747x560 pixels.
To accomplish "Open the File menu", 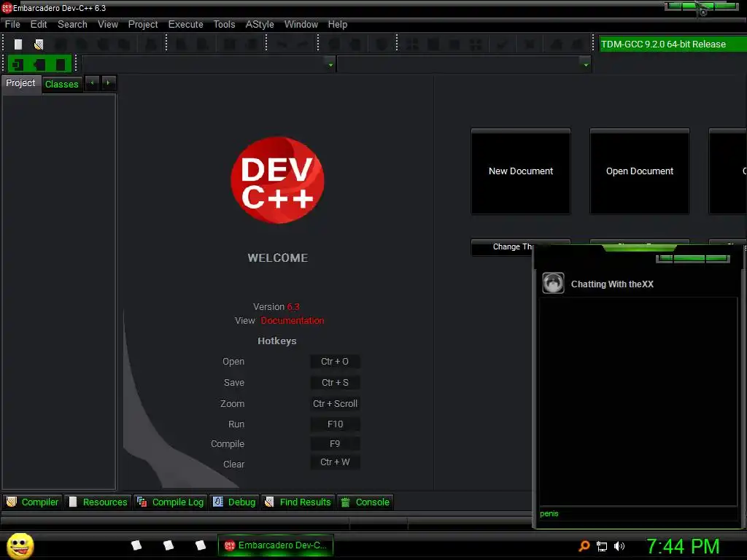I will coord(12,24).
